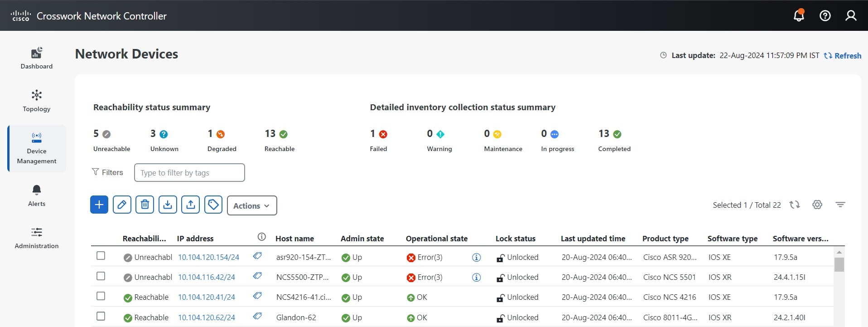Open the notifications bell
868x327 pixels.
pos(799,15)
